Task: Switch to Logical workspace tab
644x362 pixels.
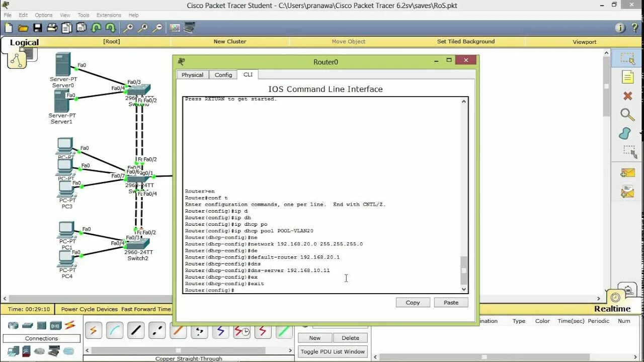Action: [24, 43]
